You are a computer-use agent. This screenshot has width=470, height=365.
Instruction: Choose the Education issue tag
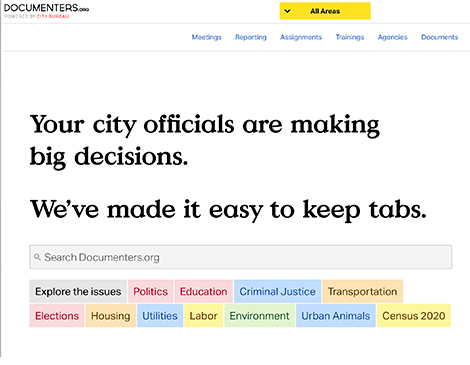pyautogui.click(x=203, y=291)
